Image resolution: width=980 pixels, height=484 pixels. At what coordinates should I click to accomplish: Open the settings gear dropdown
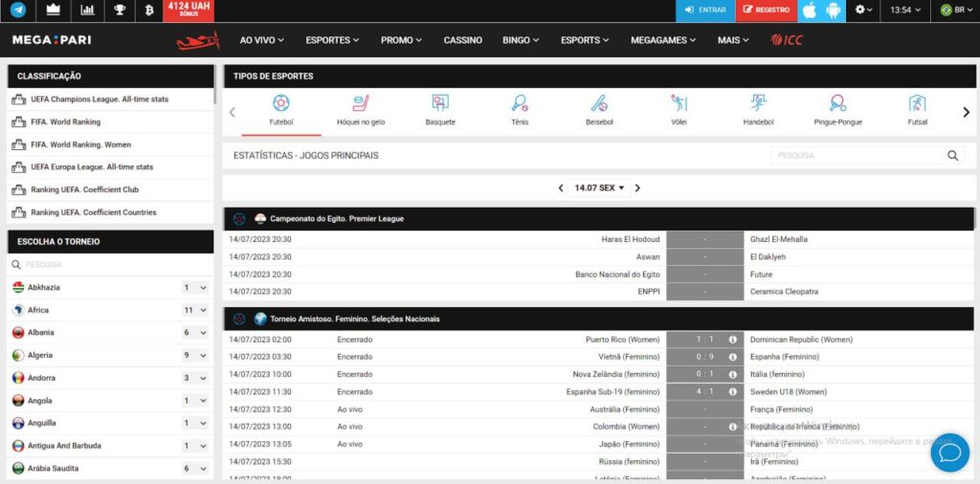[x=864, y=11]
